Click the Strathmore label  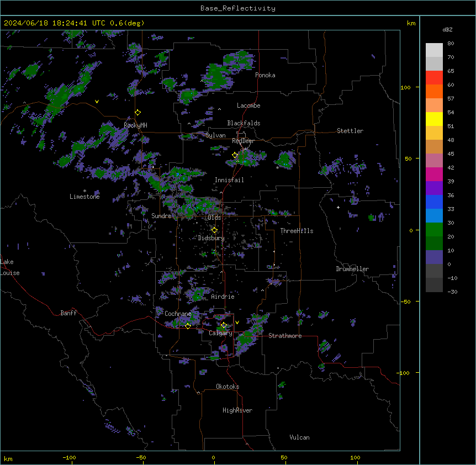click(x=285, y=336)
